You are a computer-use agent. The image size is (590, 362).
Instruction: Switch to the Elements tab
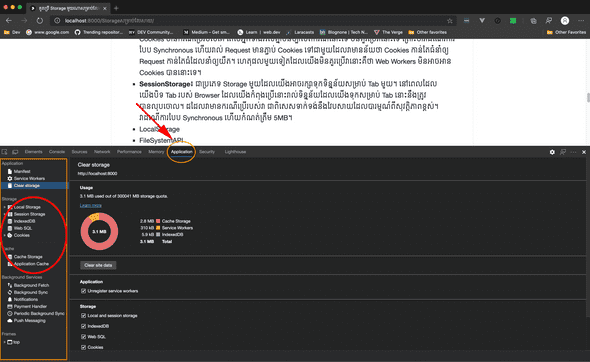pyautogui.click(x=33, y=152)
